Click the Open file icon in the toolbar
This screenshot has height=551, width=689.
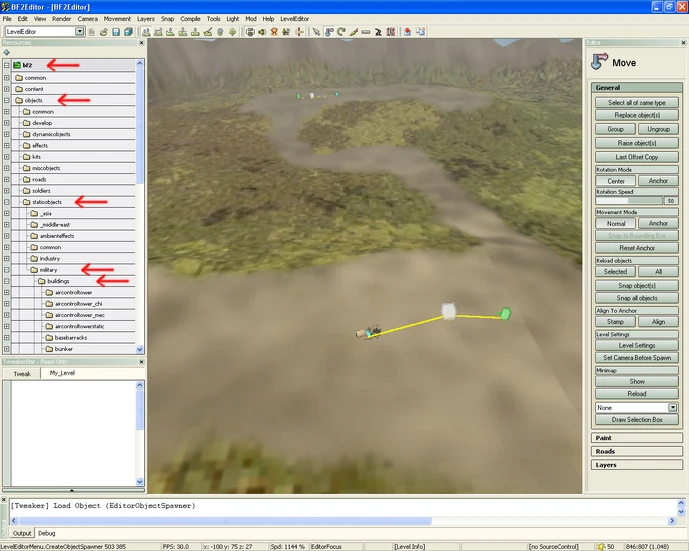pyautogui.click(x=105, y=31)
